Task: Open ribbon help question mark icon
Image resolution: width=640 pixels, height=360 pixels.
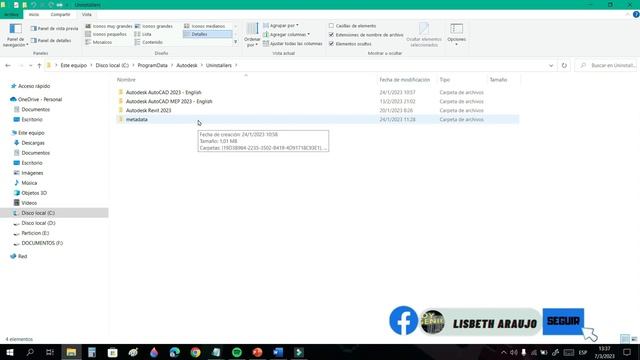Action: click(636, 14)
